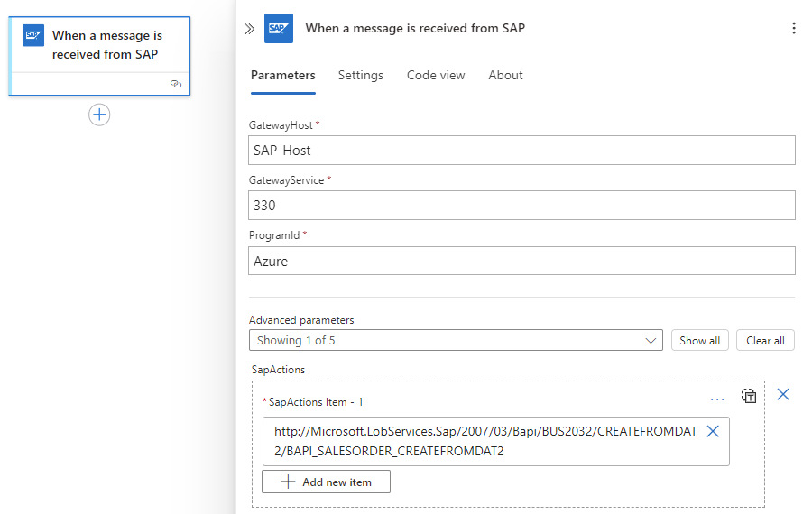812x514 pixels.
Task: Clear the SapActions Item 1 value
Action: pos(713,431)
